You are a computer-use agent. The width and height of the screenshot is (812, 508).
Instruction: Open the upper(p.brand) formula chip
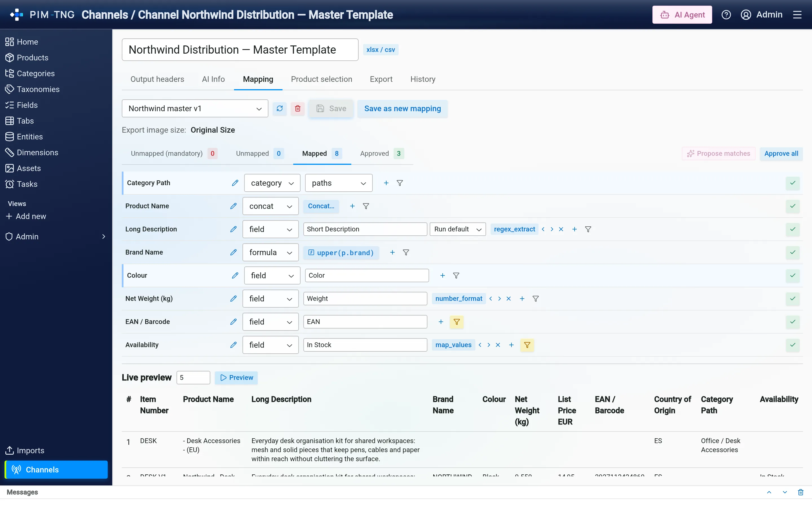(x=341, y=253)
